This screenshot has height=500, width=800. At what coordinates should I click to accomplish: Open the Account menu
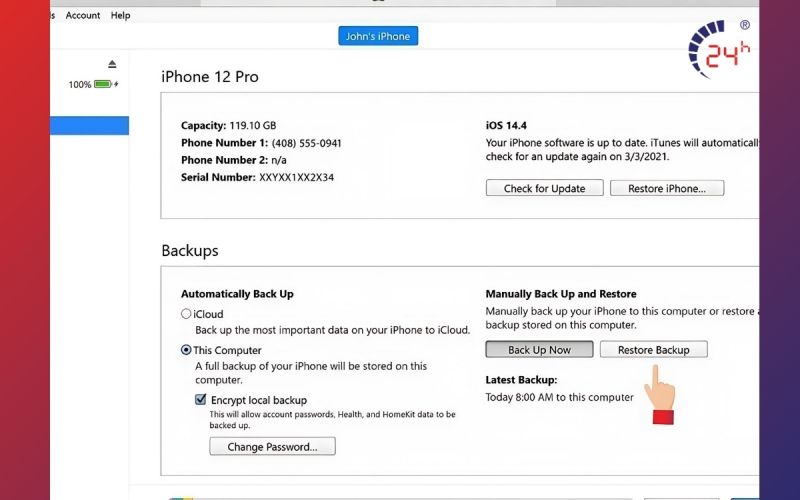click(x=83, y=15)
